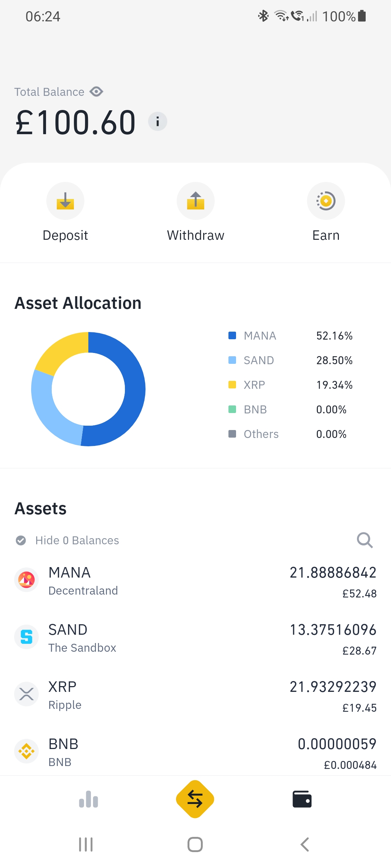Select the MANA blue legend swatch
Viewport: 391px width, 868px height.
tap(232, 336)
